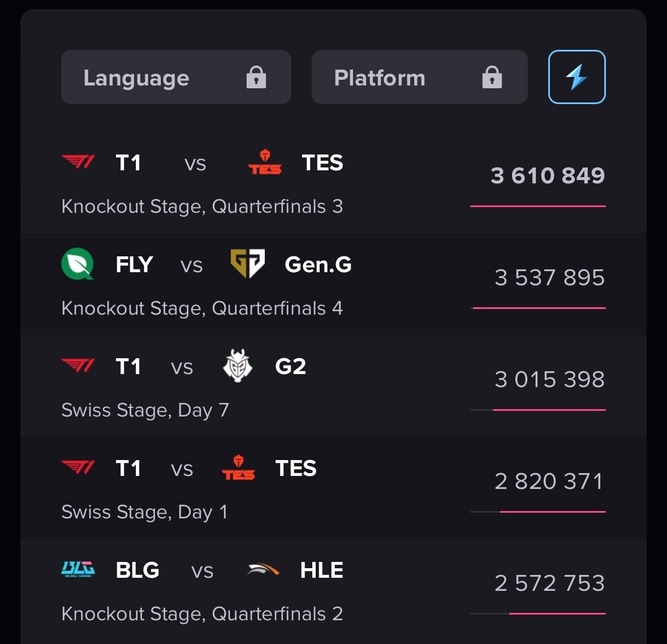Click the HLE orange logo
The width and height of the screenshot is (667, 644).
click(x=264, y=569)
